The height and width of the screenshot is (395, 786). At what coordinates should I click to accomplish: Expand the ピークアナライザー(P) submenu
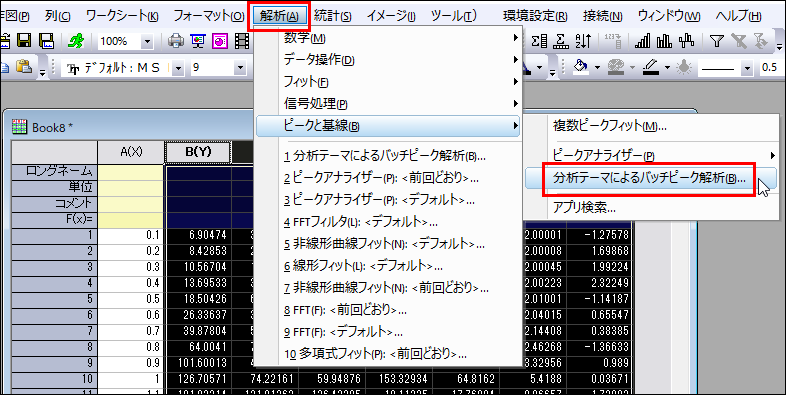pos(651,155)
